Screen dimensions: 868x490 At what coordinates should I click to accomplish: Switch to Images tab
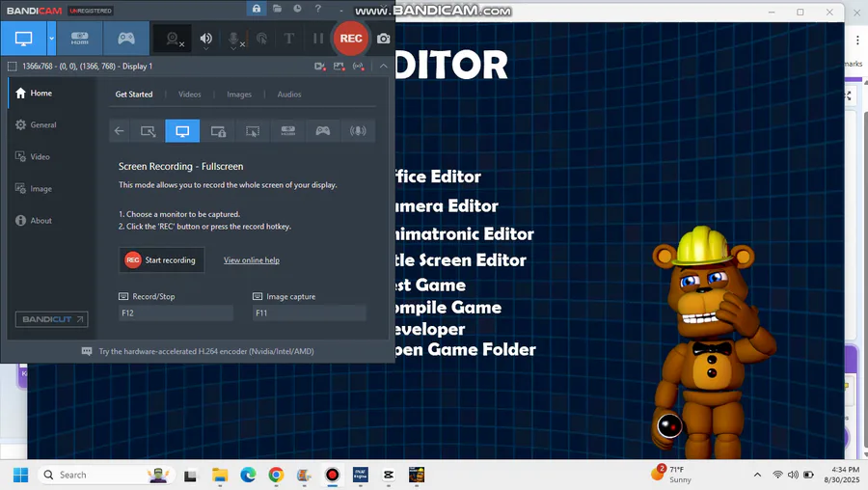tap(239, 95)
